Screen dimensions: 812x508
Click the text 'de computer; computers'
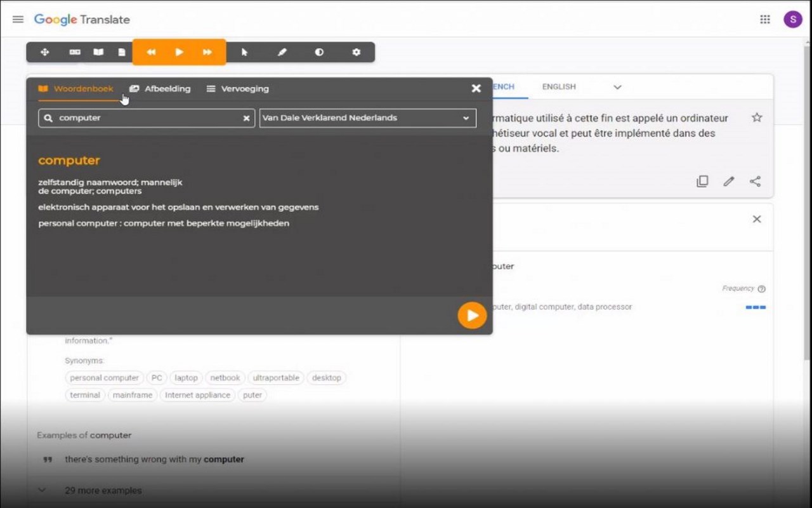tap(89, 191)
